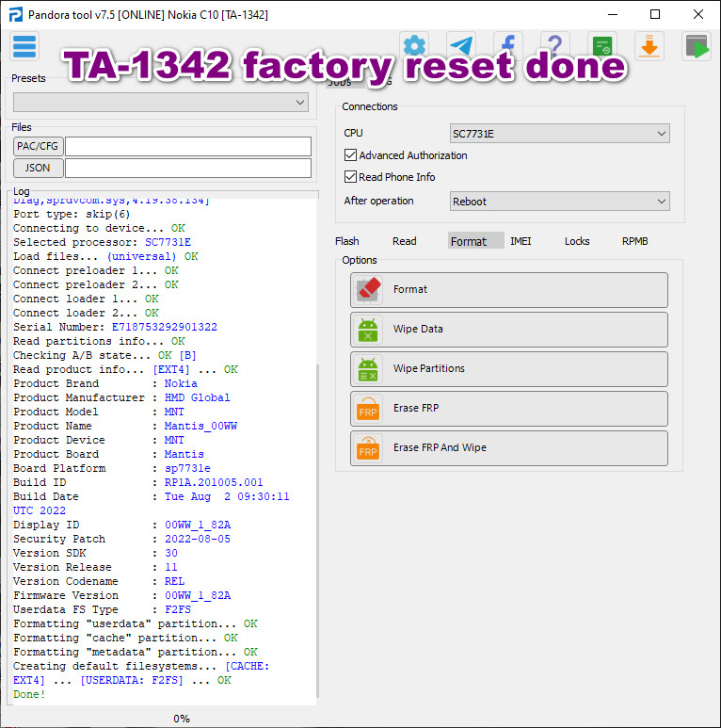Click the 'Done!' log line

coord(29,695)
